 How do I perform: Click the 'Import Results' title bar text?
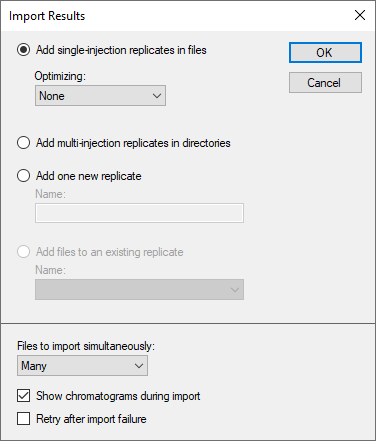pyautogui.click(x=47, y=16)
